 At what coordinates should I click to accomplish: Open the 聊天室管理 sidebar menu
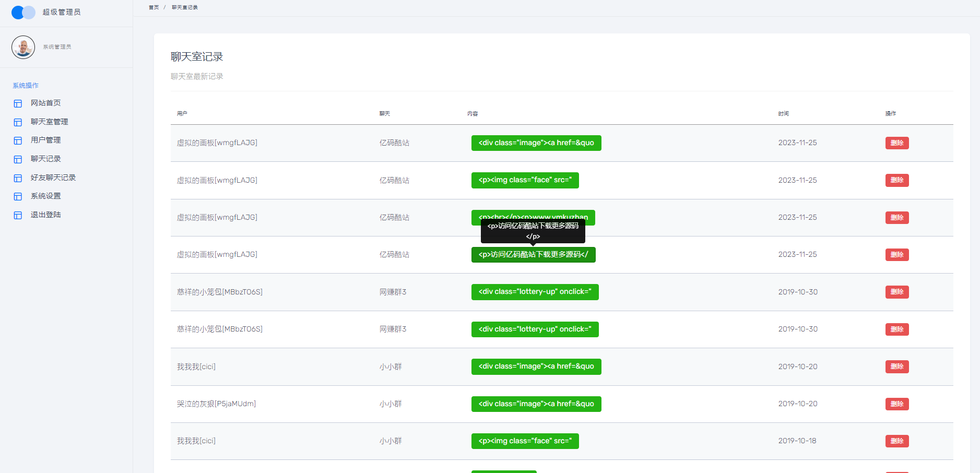pyautogui.click(x=49, y=122)
